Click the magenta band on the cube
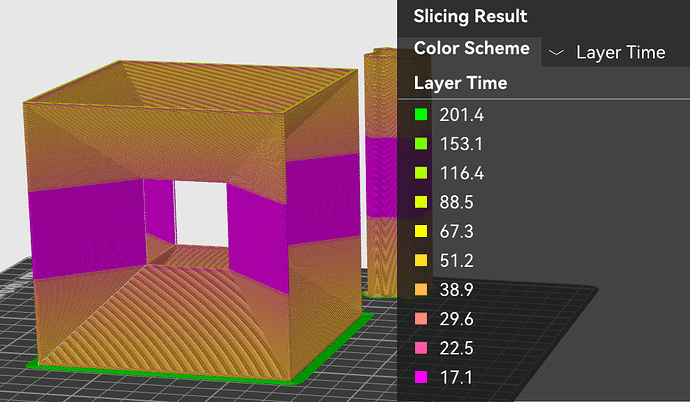The image size is (690, 402). coord(88,229)
